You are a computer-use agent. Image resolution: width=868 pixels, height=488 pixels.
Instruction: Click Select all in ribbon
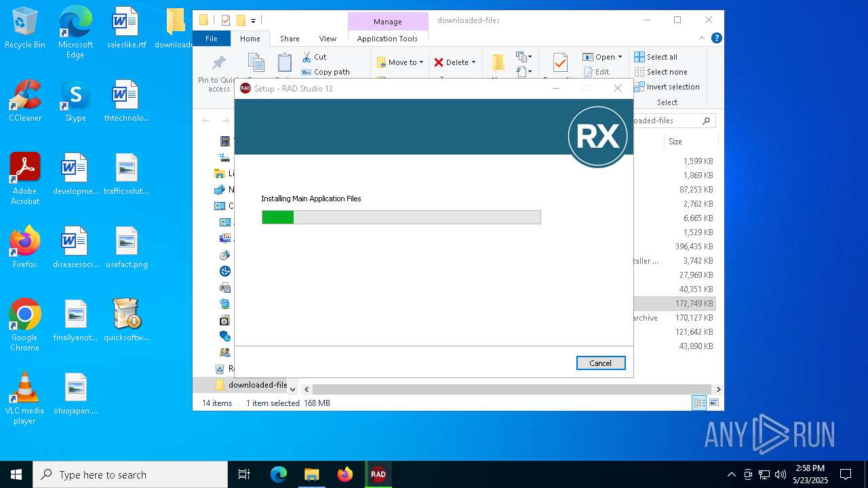[x=656, y=57]
